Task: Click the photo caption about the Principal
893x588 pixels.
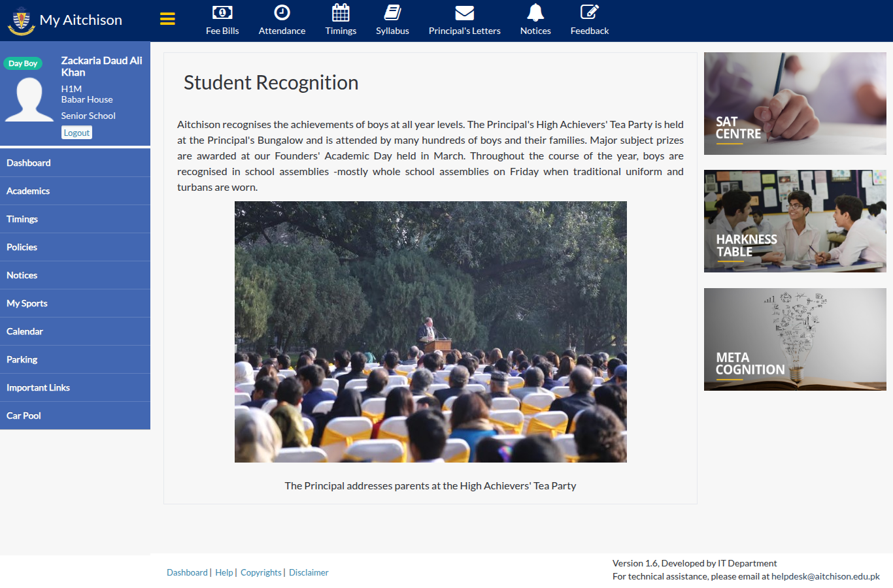Action: pos(430,485)
